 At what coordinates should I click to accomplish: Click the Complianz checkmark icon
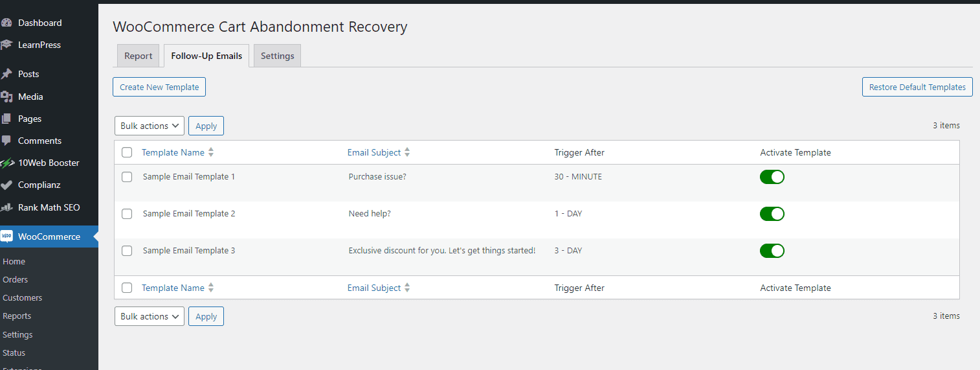click(x=6, y=185)
